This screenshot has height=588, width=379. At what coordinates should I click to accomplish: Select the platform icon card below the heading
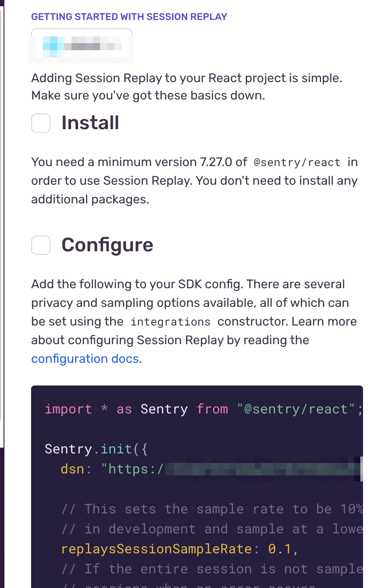81,45
